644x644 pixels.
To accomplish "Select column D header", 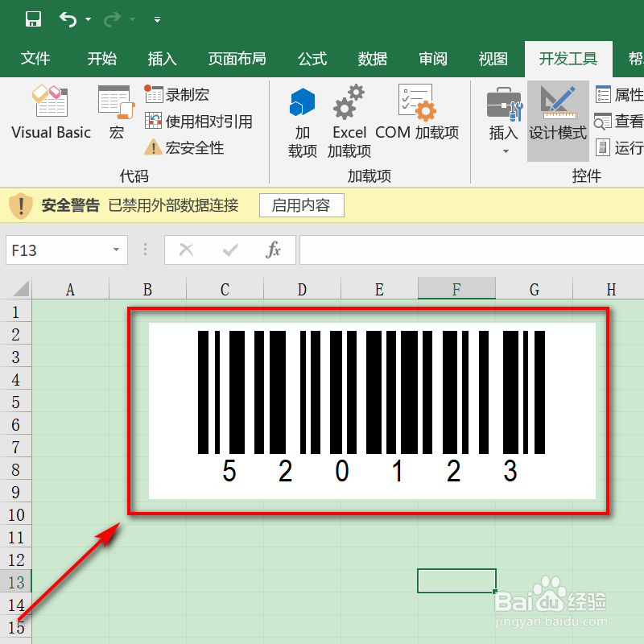I will [x=302, y=289].
